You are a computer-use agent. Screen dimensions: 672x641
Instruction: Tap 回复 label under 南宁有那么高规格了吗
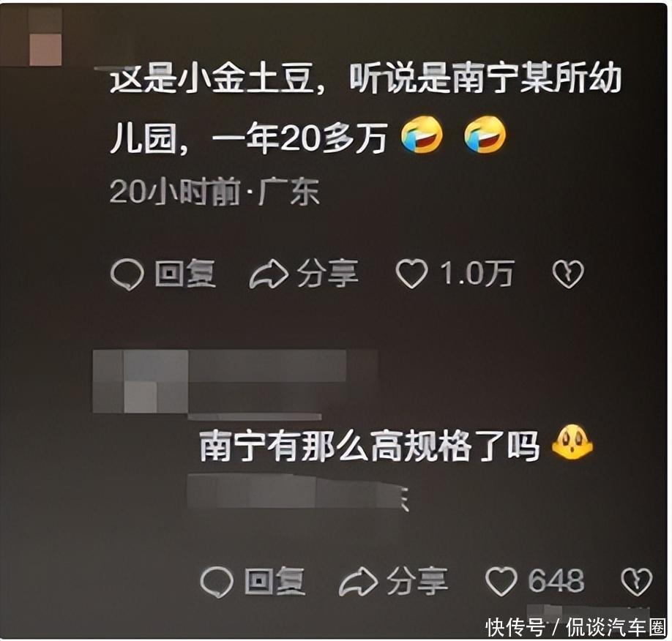point(275,581)
